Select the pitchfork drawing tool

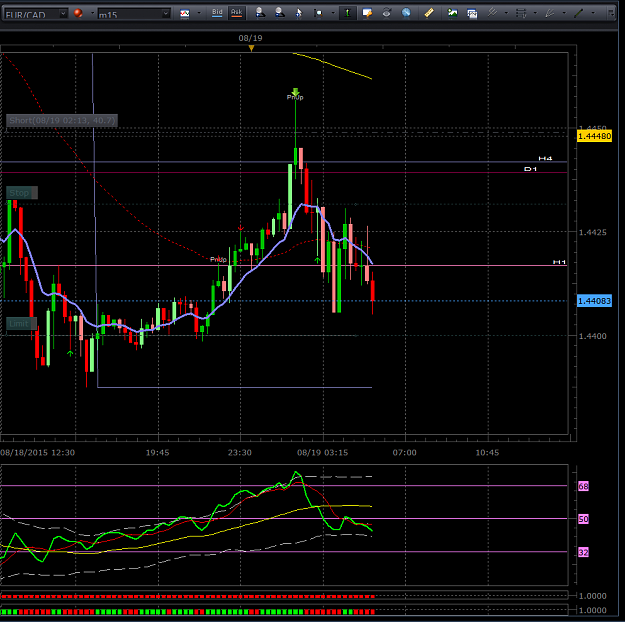pos(493,13)
